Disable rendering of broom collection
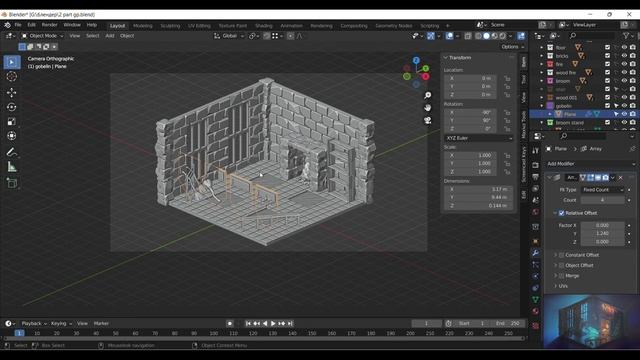 633,81
